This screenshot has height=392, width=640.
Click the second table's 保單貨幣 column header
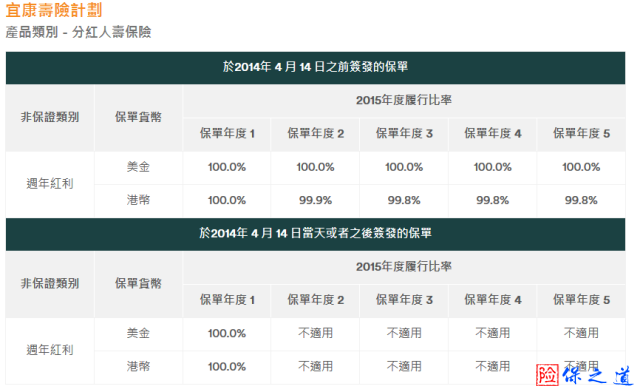coord(138,284)
